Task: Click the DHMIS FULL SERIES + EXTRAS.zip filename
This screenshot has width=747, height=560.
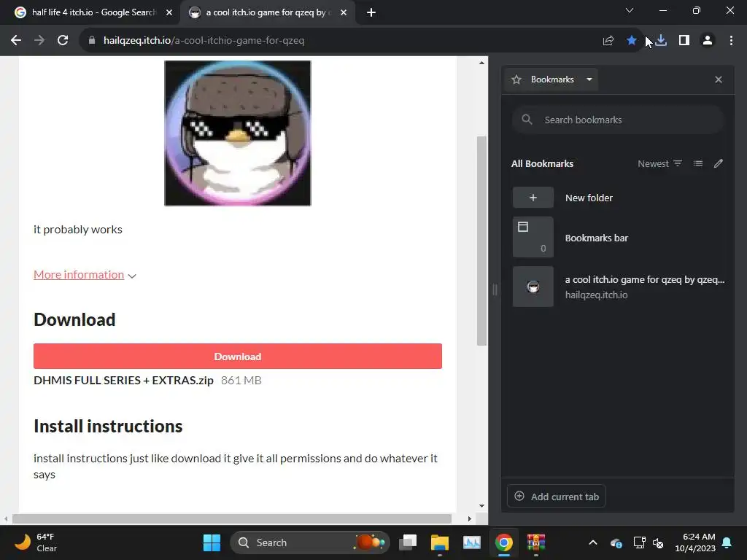Action: pyautogui.click(x=123, y=380)
